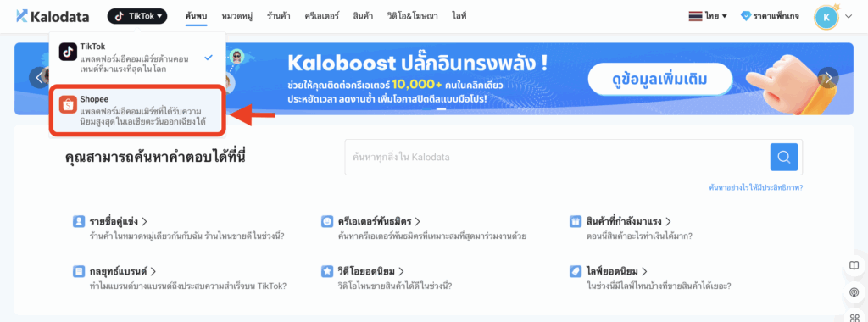Click text วิดีโอไหนขายสินค้าได้ดีในช่วงนี้?
Screen dimensions: 868x322
(395, 286)
